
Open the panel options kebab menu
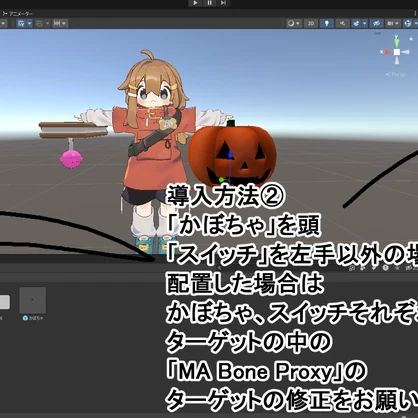point(415,13)
